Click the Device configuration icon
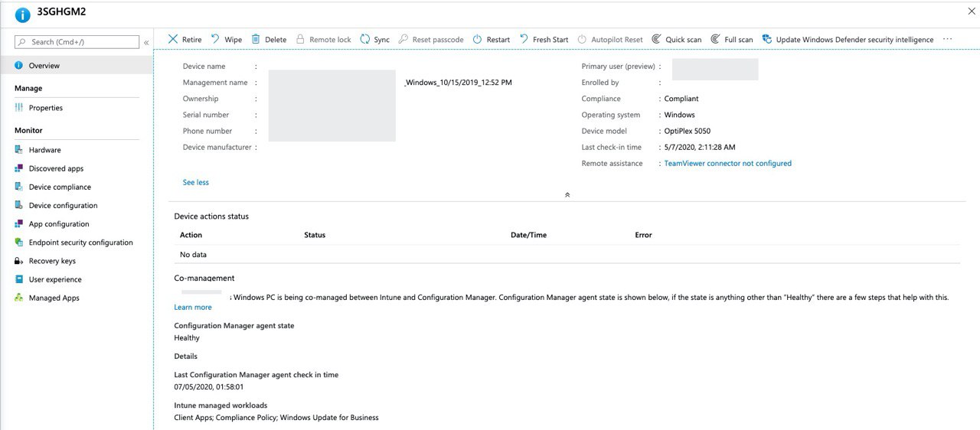This screenshot has height=430, width=980. (x=19, y=205)
